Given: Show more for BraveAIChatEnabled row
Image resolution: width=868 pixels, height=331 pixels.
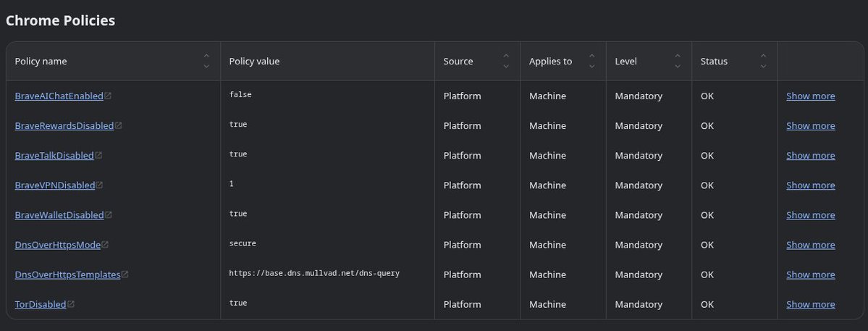Looking at the screenshot, I should tap(810, 96).
